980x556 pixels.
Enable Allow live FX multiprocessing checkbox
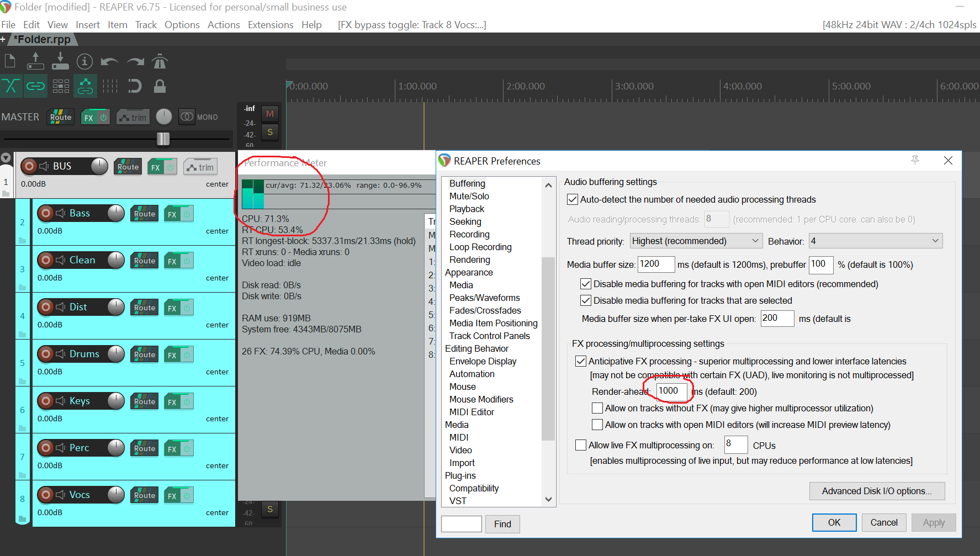click(581, 445)
